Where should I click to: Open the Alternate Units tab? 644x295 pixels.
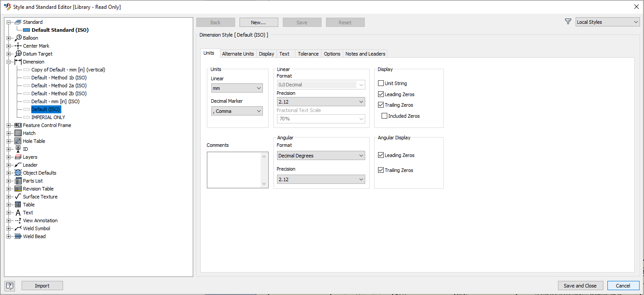238,53
